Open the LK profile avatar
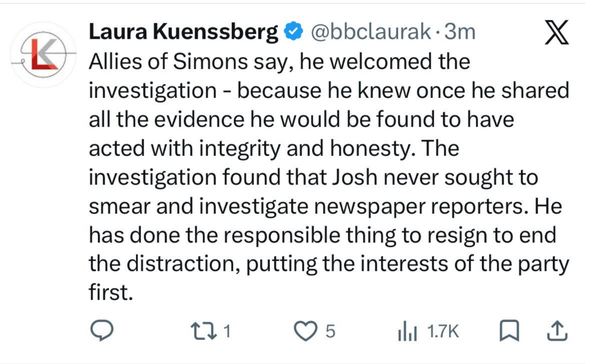The width and height of the screenshot is (610, 364). coord(43,53)
